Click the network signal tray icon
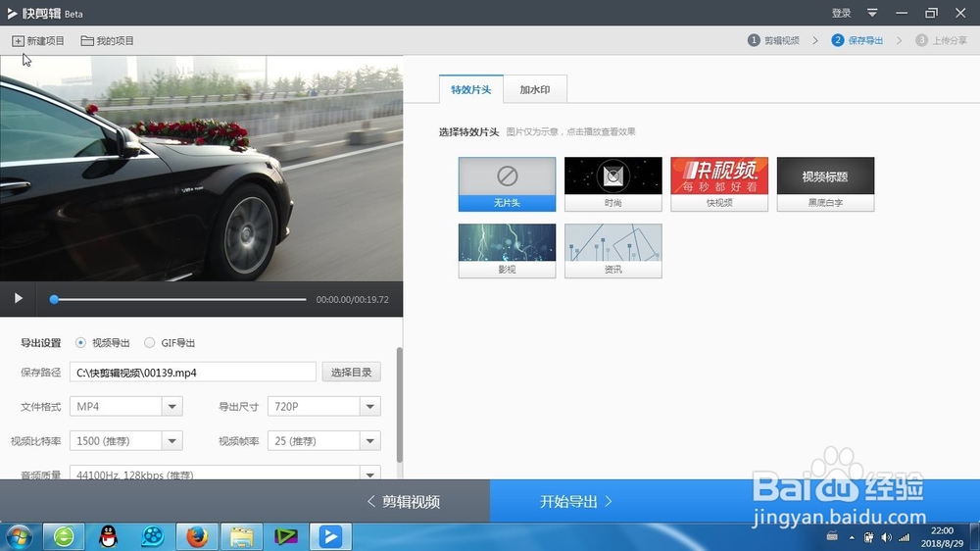The width and height of the screenshot is (980, 551). (x=905, y=537)
